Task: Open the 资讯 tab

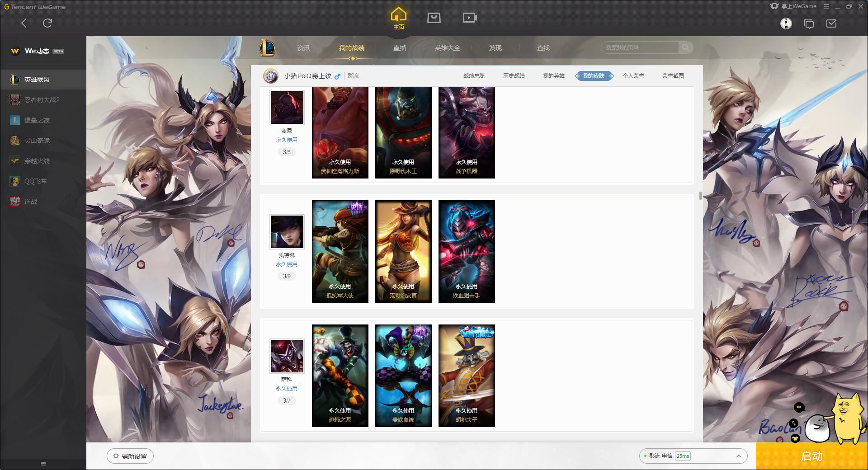Action: pos(304,48)
